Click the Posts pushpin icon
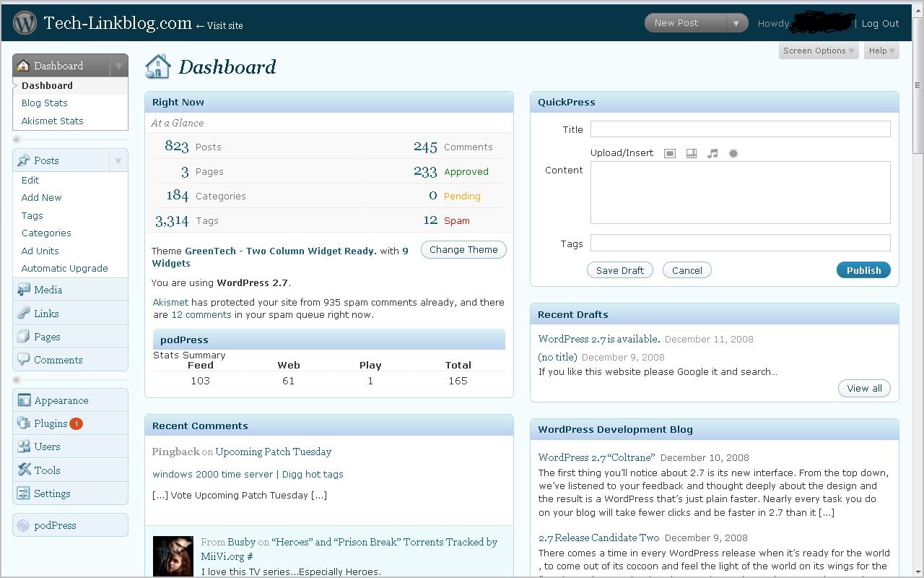 click(x=24, y=160)
